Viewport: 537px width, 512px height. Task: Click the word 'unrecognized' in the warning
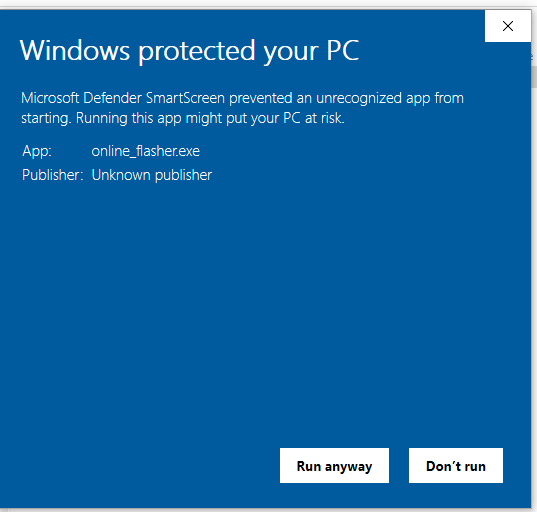tap(359, 99)
